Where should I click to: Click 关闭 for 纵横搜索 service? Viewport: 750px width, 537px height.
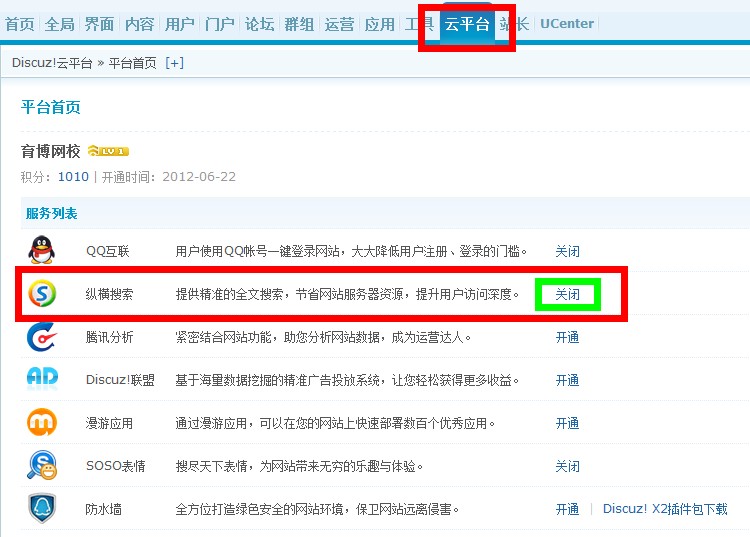567,294
